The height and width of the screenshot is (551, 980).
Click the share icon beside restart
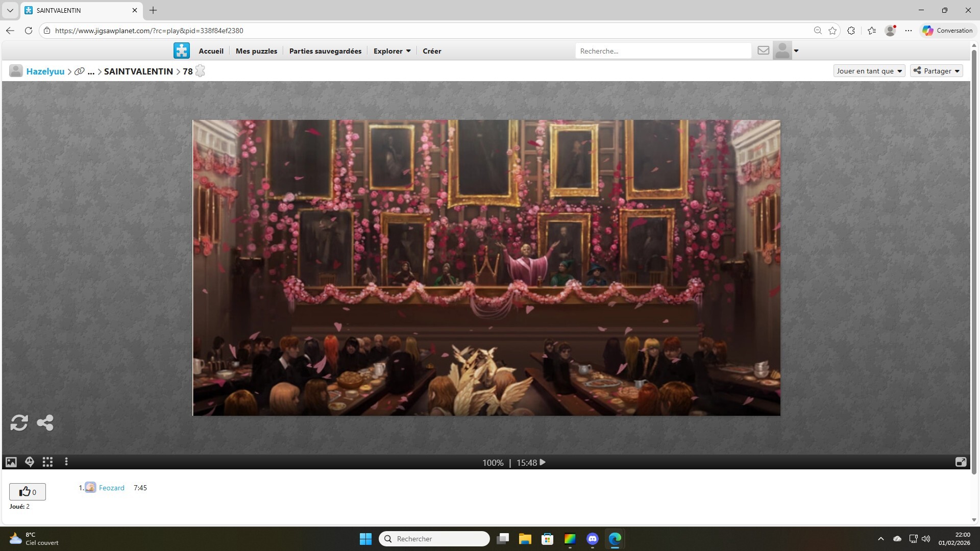(45, 422)
